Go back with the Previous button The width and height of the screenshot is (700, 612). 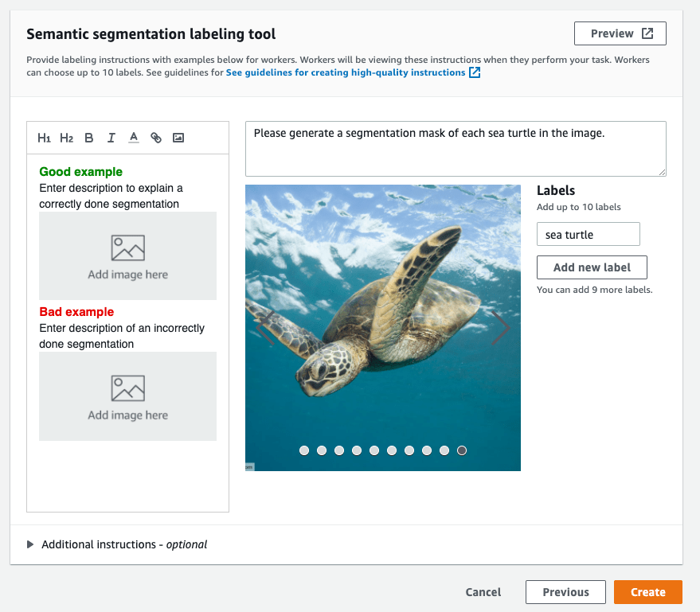[565, 592]
